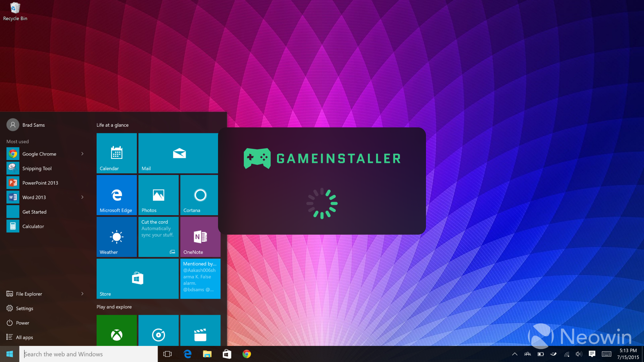644x362 pixels.
Task: Open the Action Center notifications icon
Action: (x=592, y=354)
